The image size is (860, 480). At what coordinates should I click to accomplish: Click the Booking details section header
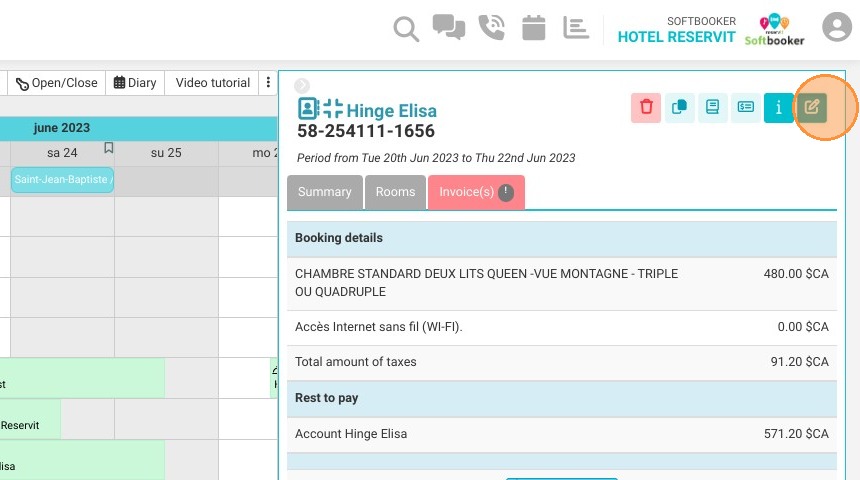coord(562,238)
